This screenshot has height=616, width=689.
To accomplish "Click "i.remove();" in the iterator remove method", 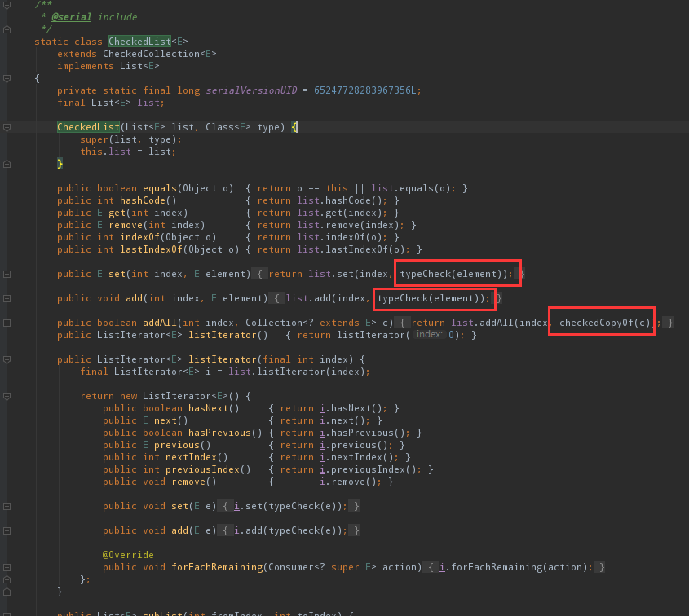I will click(351, 482).
